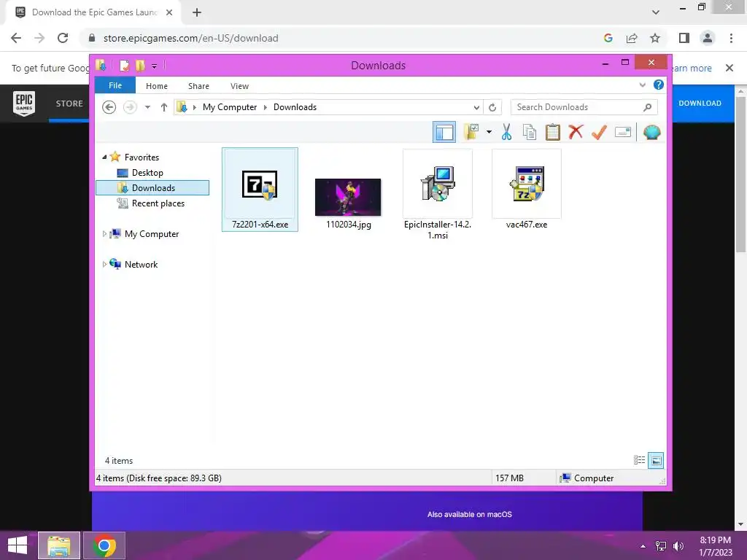This screenshot has height=560, width=747.
Task: Open Chrome three-dot menu
Action: point(731,38)
